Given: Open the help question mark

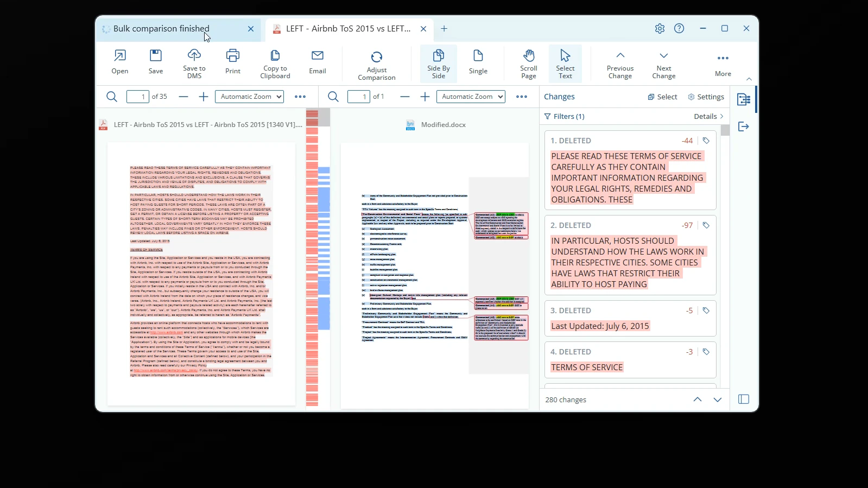Looking at the screenshot, I should 679,29.
